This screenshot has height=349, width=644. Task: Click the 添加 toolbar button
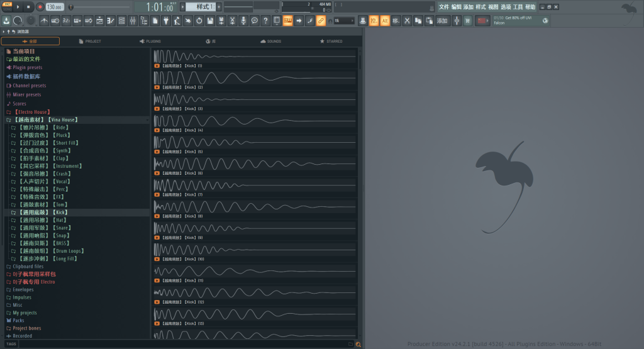click(442, 21)
